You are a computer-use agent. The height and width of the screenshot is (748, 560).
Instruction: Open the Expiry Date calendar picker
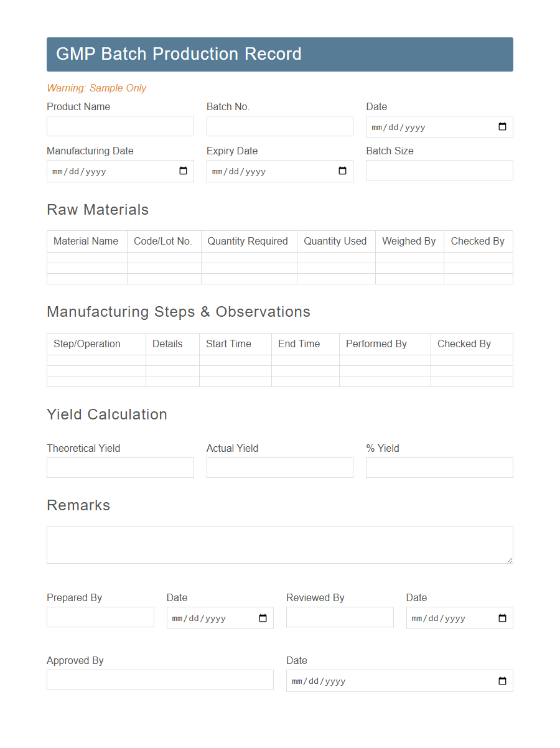pos(343,171)
